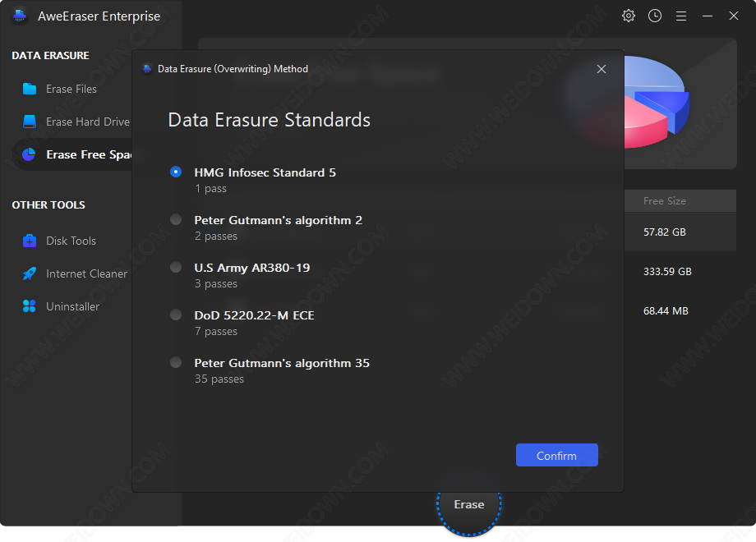Click the '3 passes' label
This screenshot has width=756, height=542.
coord(216,284)
